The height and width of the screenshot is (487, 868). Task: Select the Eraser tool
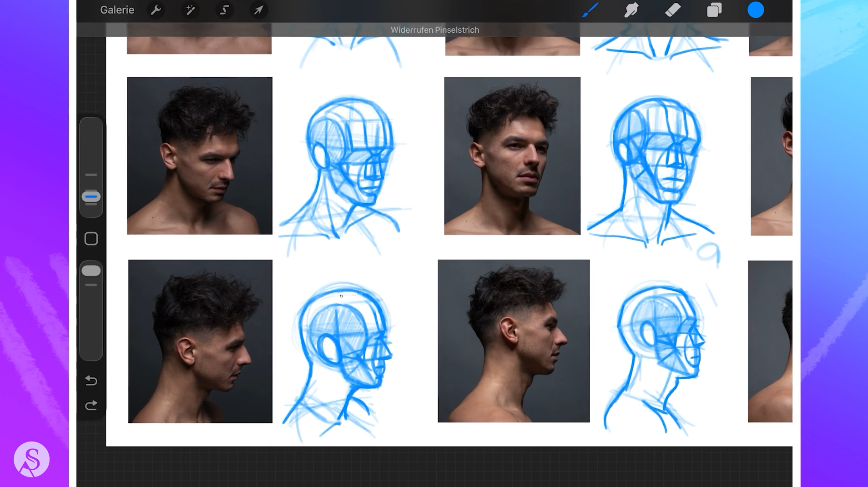click(x=672, y=10)
